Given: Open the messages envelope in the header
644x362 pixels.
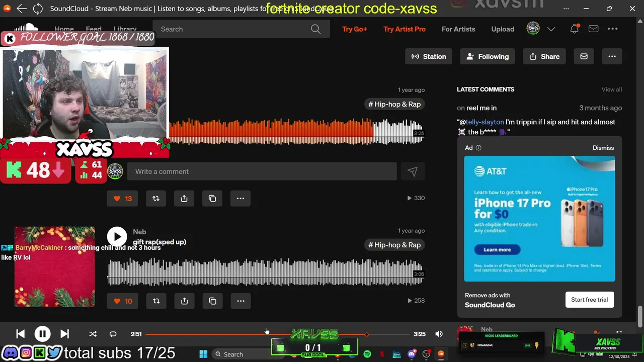Looking at the screenshot, I should [x=594, y=29].
